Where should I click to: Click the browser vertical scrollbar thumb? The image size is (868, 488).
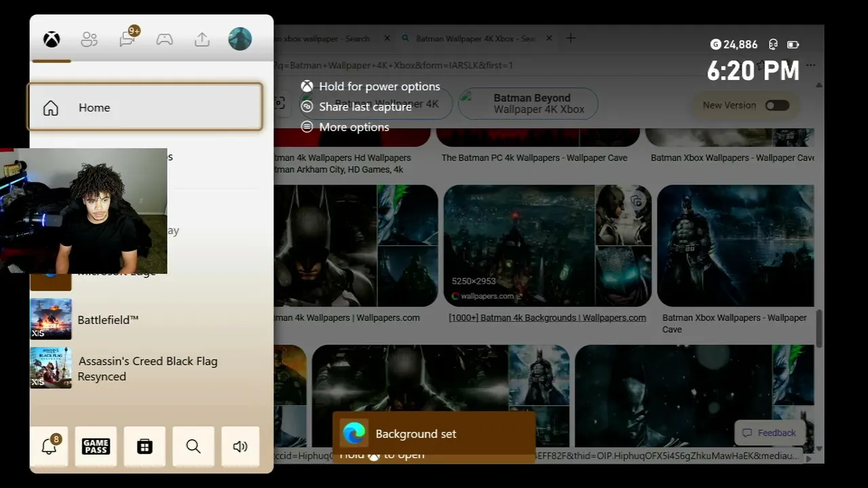click(819, 327)
